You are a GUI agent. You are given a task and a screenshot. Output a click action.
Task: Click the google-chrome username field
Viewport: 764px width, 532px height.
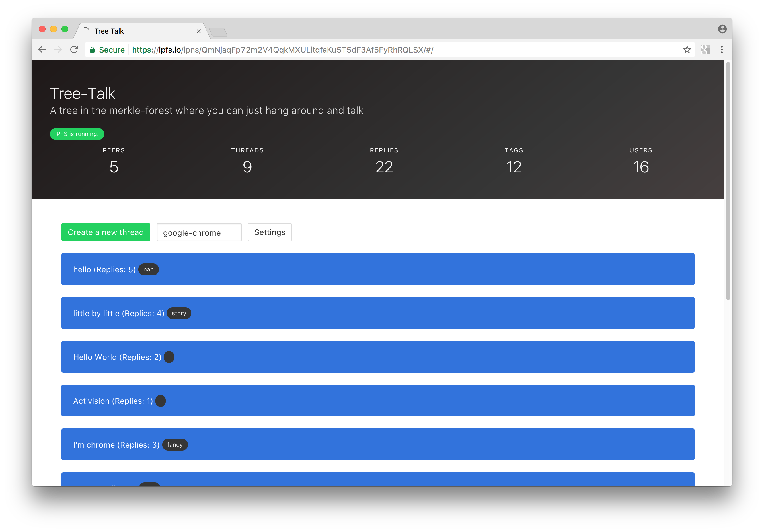(x=199, y=232)
